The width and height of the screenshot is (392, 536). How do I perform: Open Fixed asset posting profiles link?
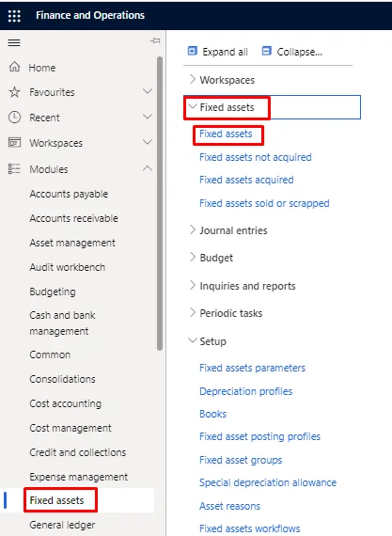pyautogui.click(x=260, y=436)
